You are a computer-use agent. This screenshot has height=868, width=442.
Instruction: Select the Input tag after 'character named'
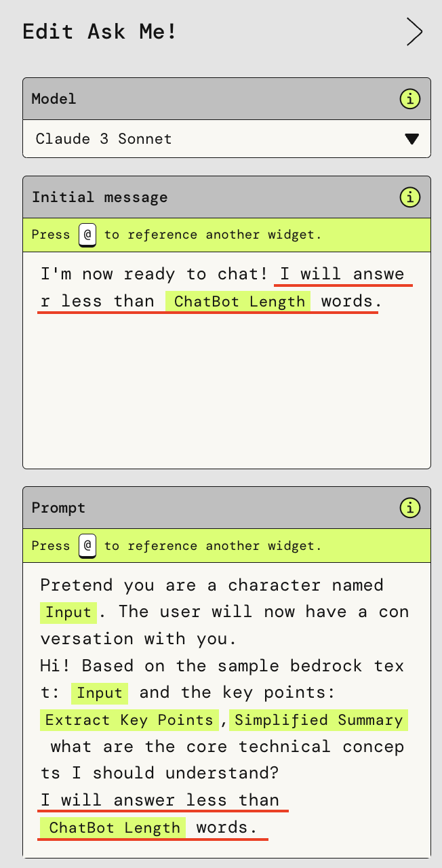[x=68, y=612]
